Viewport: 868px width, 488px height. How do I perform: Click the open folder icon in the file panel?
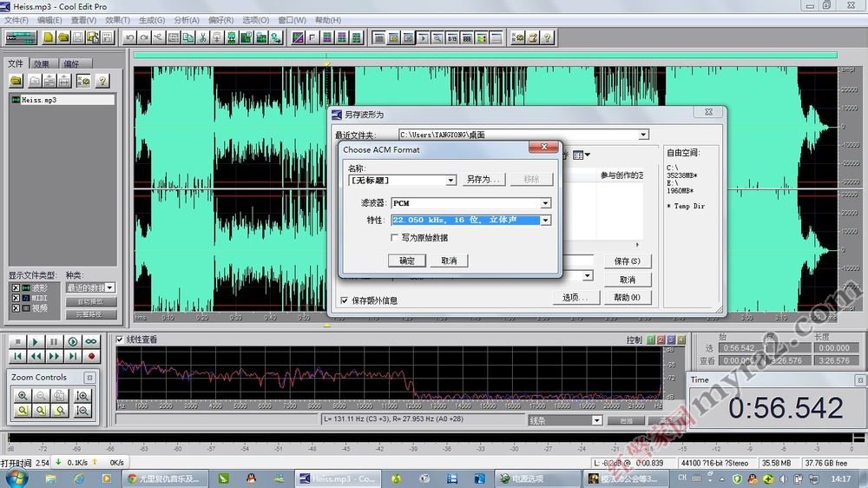(x=16, y=81)
